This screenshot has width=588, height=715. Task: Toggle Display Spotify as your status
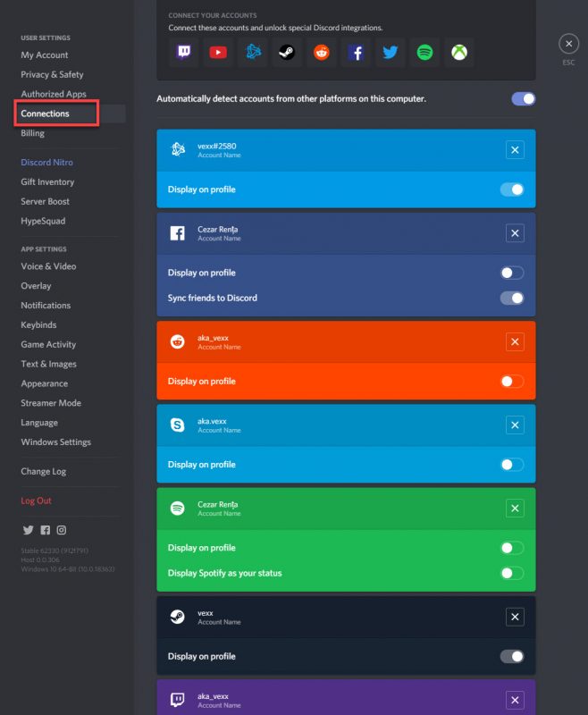(x=512, y=573)
